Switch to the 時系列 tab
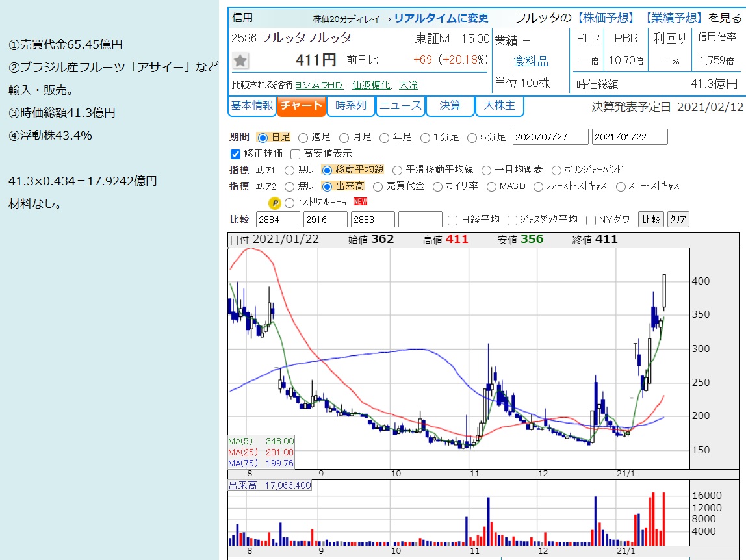The height and width of the screenshot is (560, 746). [x=351, y=106]
